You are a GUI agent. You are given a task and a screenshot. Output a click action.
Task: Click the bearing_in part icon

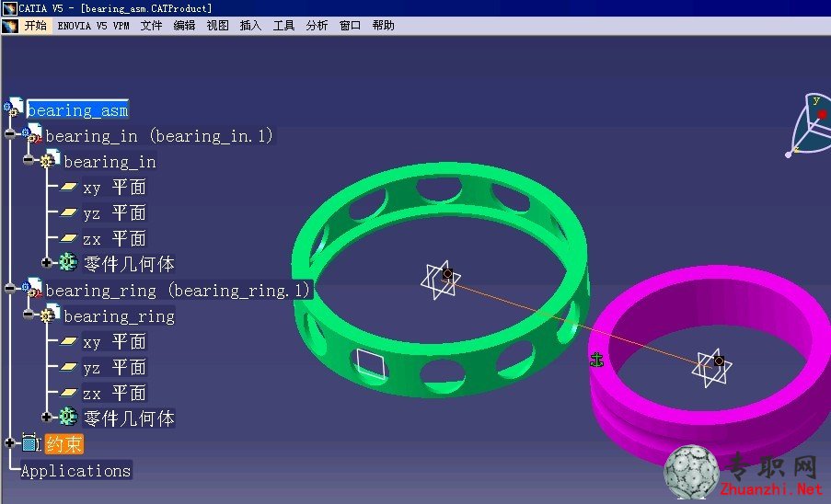pos(50,159)
